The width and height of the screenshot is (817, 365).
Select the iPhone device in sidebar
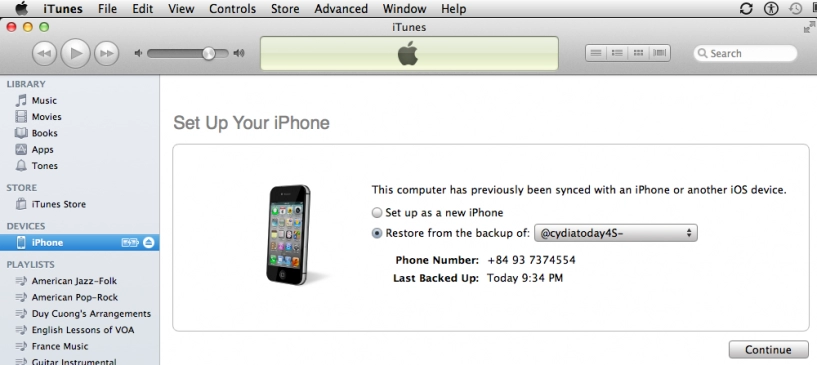pos(80,243)
